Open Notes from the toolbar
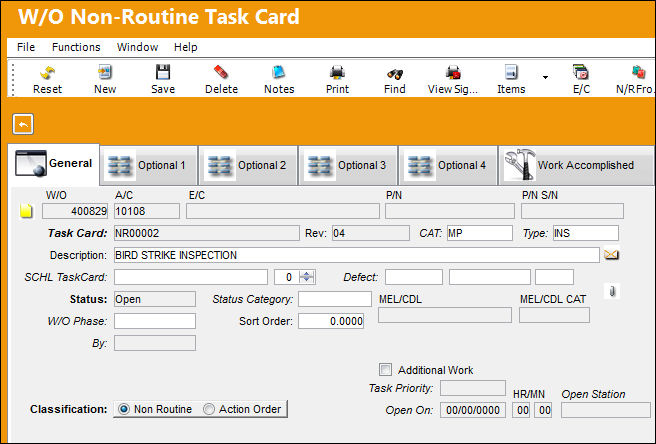 pyautogui.click(x=279, y=79)
